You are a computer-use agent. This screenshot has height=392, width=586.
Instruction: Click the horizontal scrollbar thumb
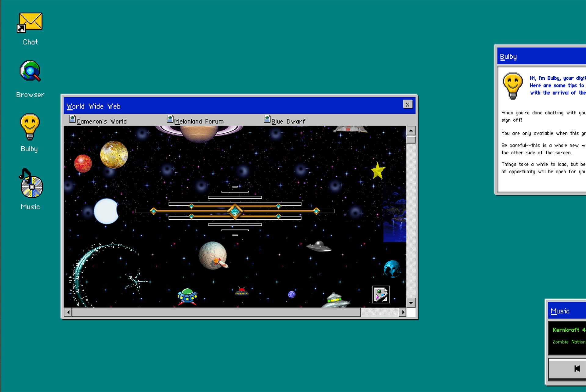pos(216,312)
